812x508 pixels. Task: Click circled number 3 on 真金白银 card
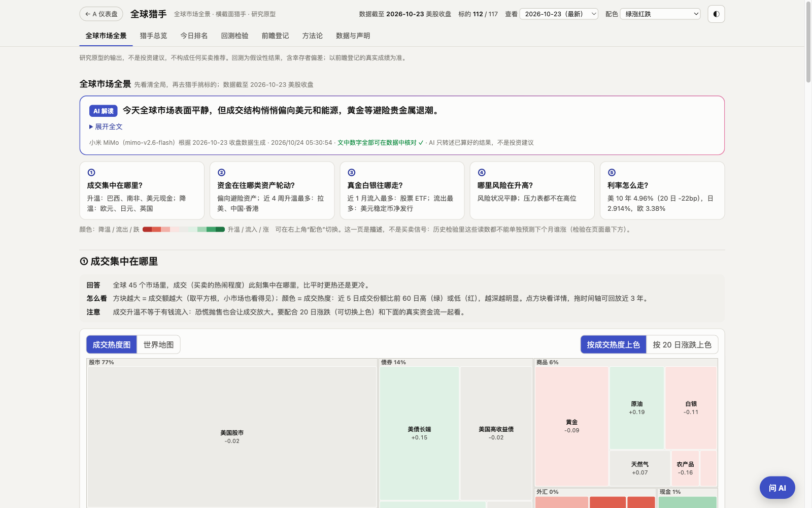click(x=352, y=173)
